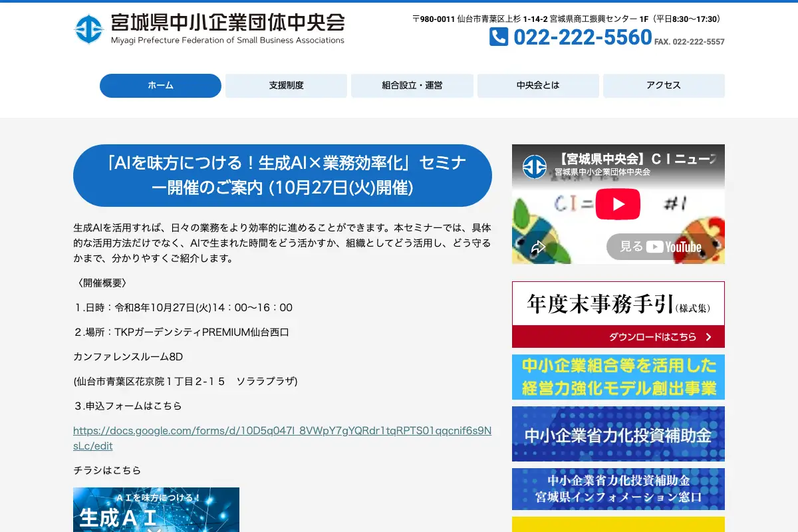
Task: Play the YouTube video with red button
Action: pyautogui.click(x=618, y=204)
